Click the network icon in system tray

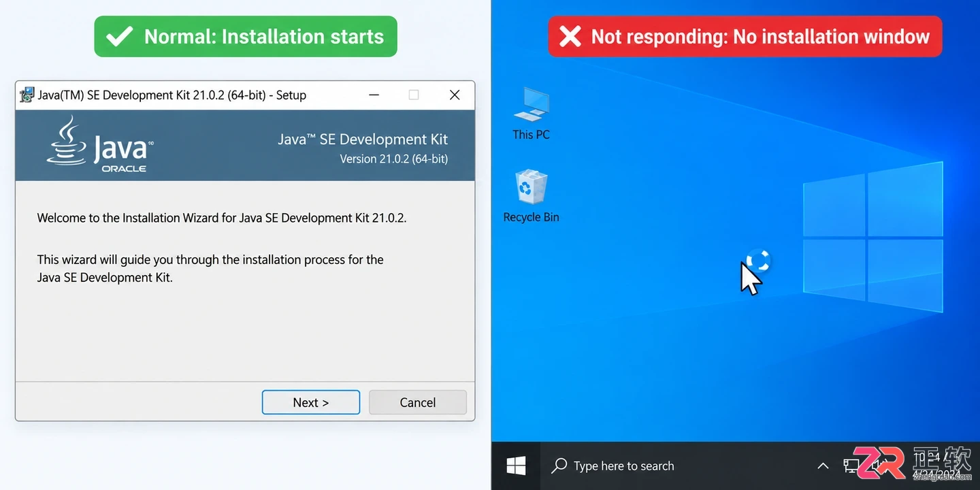[851, 465]
